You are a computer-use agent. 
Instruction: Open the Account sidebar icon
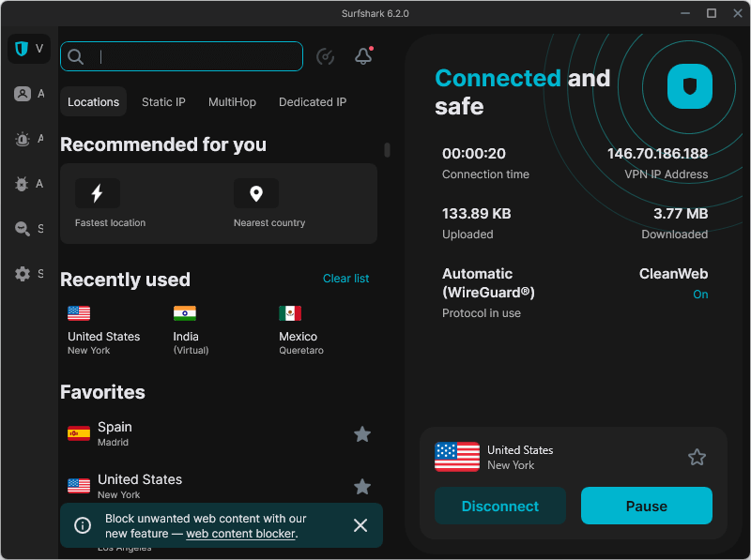(22, 94)
